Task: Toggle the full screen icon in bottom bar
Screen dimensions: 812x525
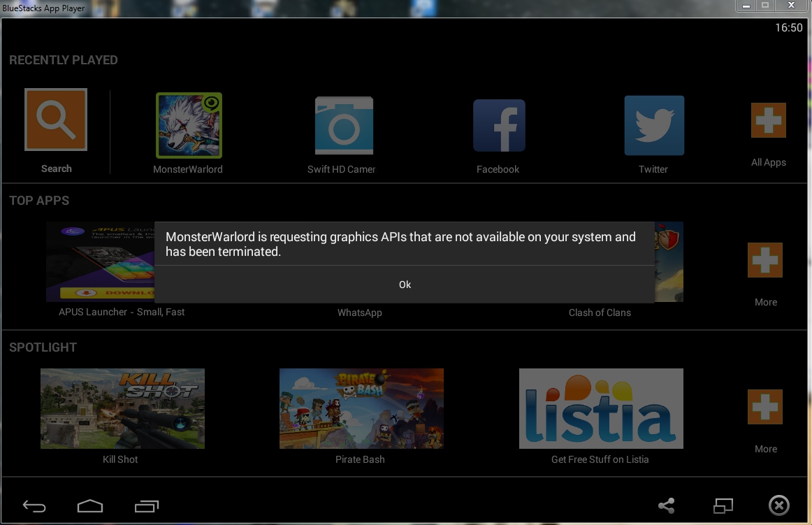Action: [x=723, y=506]
